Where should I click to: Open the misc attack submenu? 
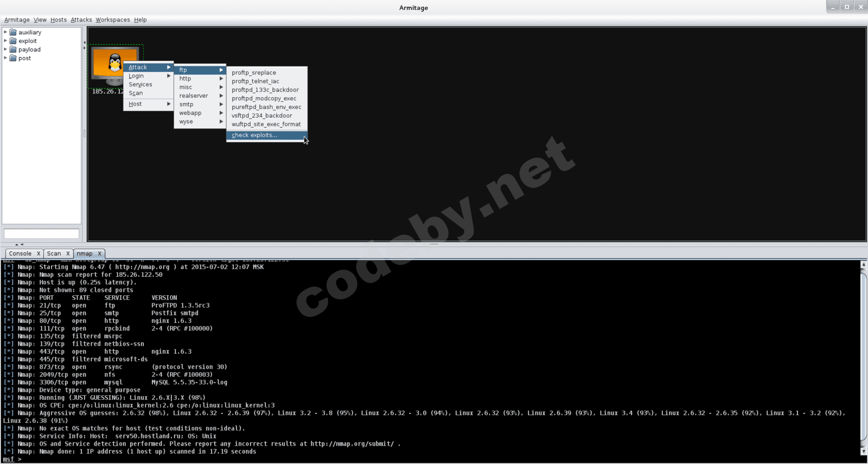(200, 87)
